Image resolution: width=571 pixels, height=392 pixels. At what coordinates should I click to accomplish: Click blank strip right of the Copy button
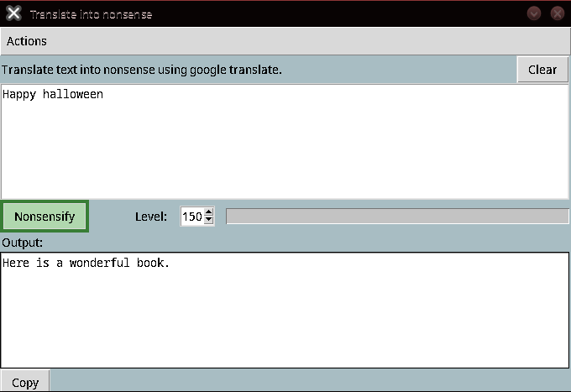coord(311,382)
